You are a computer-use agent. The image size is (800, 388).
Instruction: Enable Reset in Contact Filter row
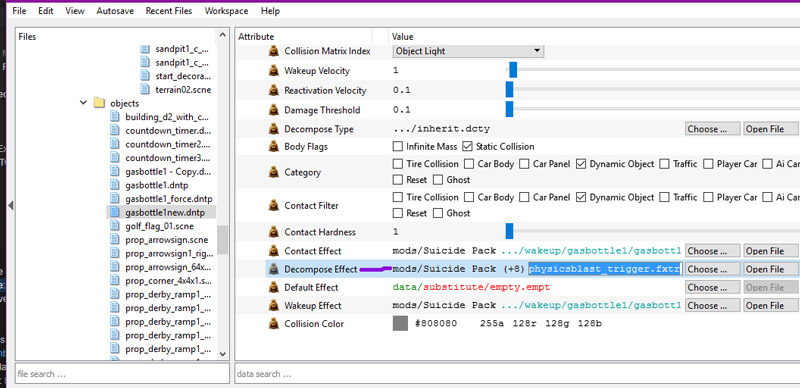tap(397, 213)
